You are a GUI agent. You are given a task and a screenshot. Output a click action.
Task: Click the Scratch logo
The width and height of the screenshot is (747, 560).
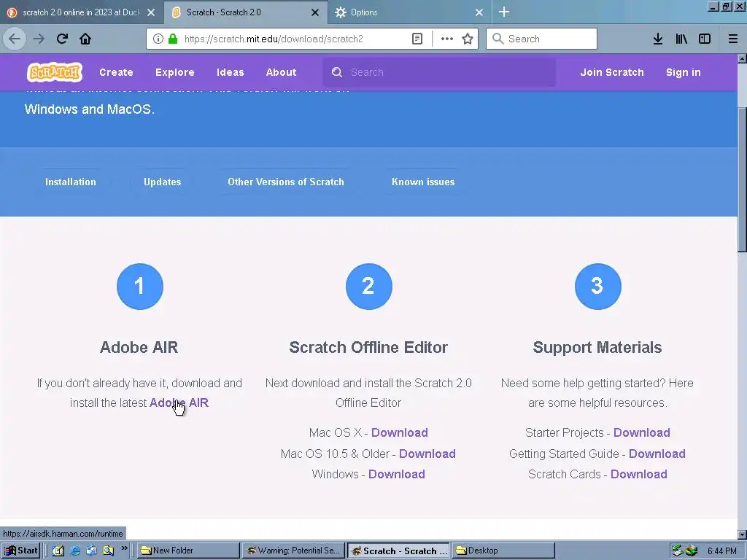(x=55, y=72)
